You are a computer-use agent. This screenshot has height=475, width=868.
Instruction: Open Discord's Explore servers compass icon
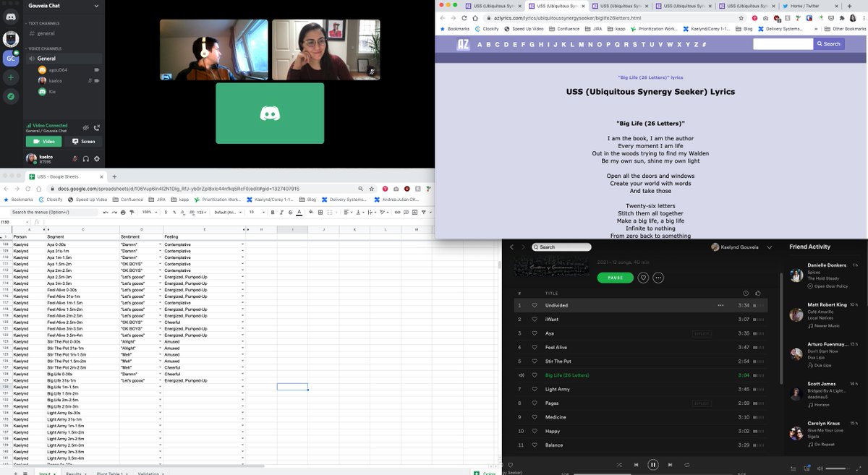[x=11, y=96]
